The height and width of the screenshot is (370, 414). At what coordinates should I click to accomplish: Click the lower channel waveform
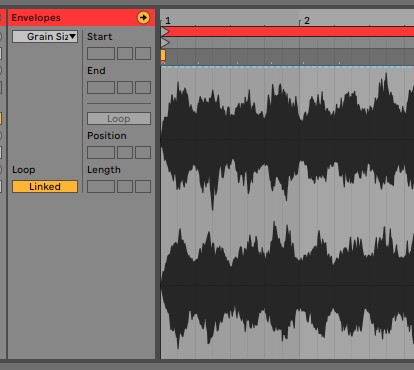(287, 285)
